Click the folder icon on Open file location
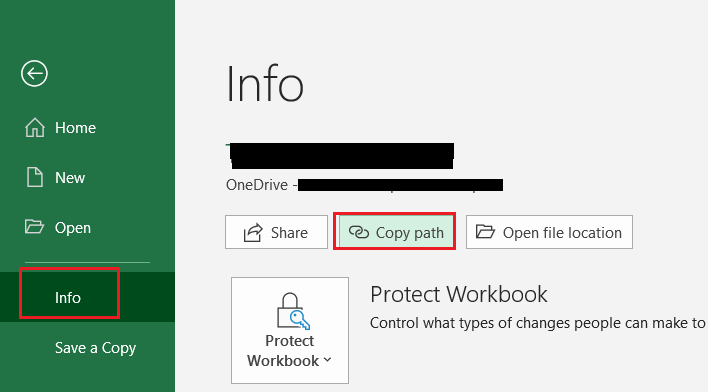 point(485,232)
